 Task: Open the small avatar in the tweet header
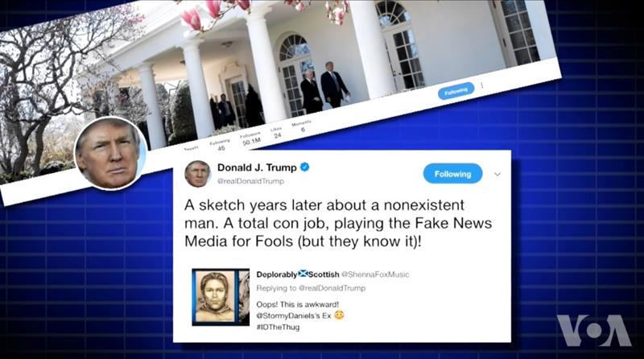click(x=197, y=173)
